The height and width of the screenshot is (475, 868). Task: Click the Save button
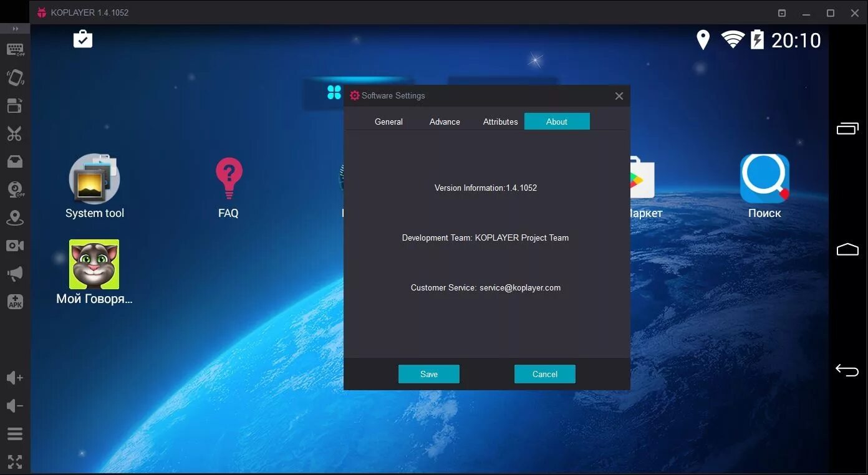coord(429,374)
